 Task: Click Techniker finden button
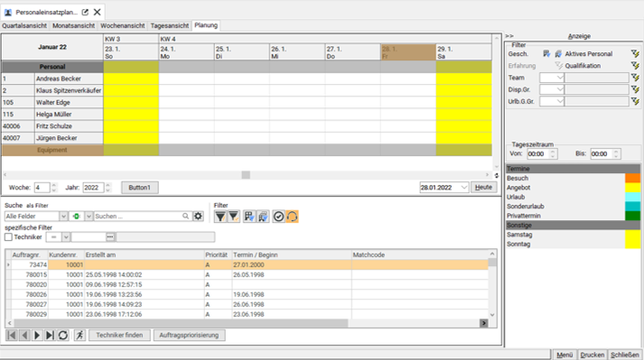119,335
